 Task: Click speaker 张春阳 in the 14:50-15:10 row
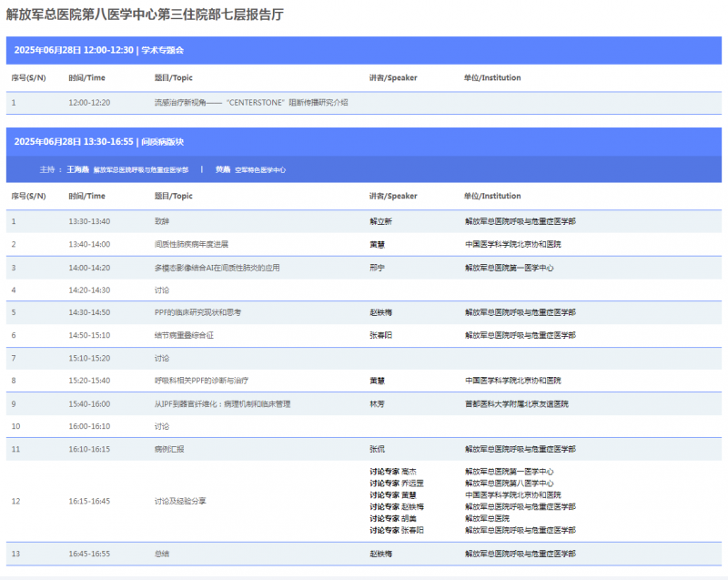[380, 335]
